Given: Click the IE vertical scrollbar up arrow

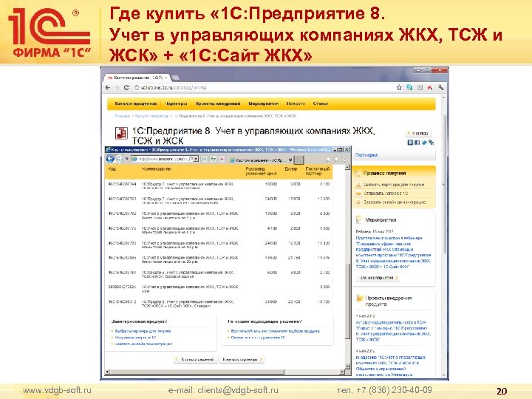Looking at the screenshot, I should 347,168.
